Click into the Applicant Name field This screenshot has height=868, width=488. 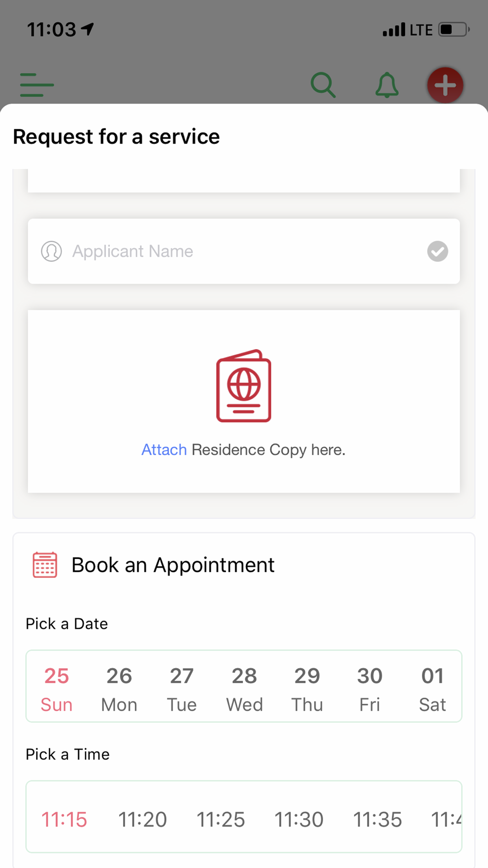[x=244, y=251]
